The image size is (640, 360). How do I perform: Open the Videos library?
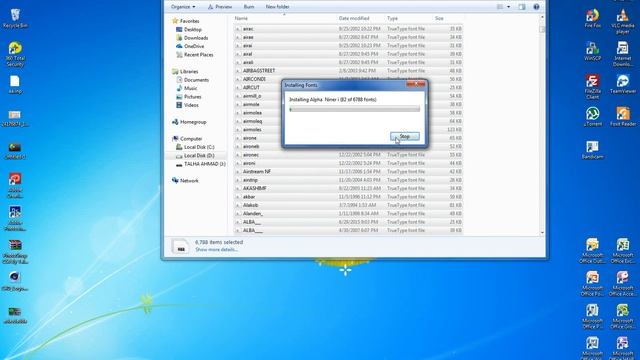[191, 105]
